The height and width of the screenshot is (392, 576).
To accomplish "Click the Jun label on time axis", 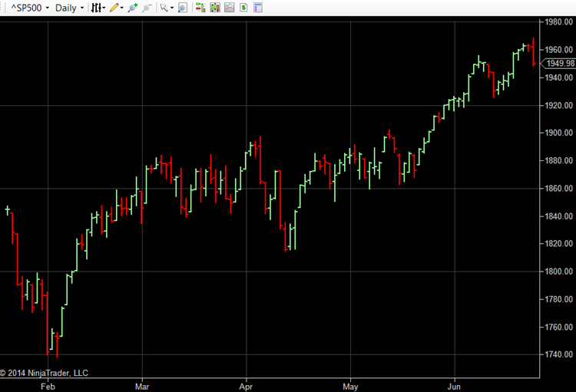I will point(455,387).
